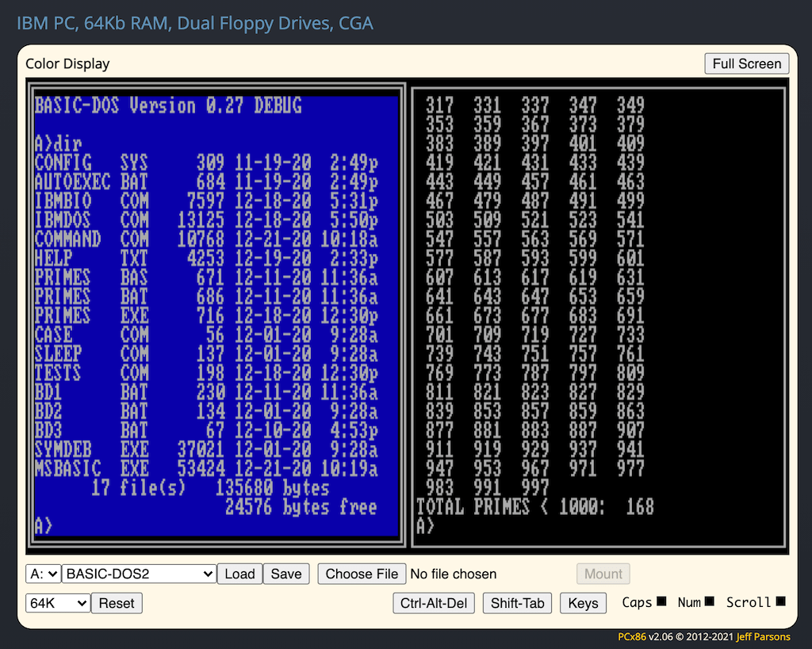Click the IBMBIO COM file row
The height and width of the screenshot is (649, 812).
pos(206,202)
